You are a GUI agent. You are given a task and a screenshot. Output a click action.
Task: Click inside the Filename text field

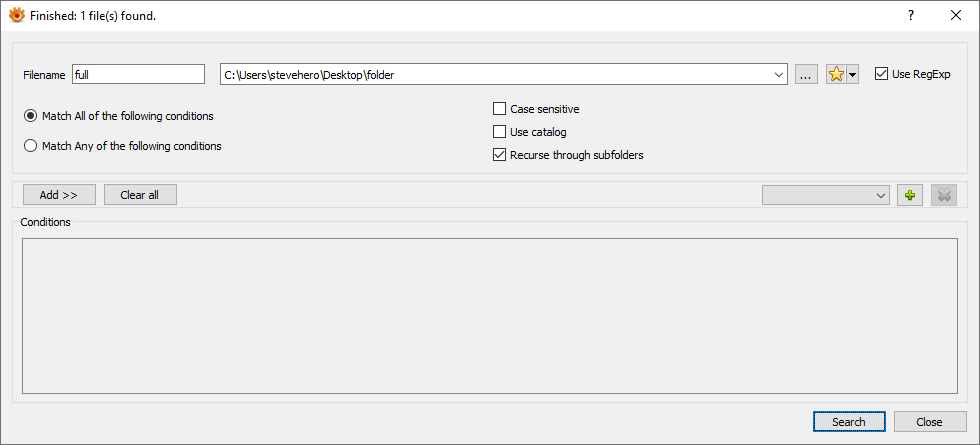(137, 75)
